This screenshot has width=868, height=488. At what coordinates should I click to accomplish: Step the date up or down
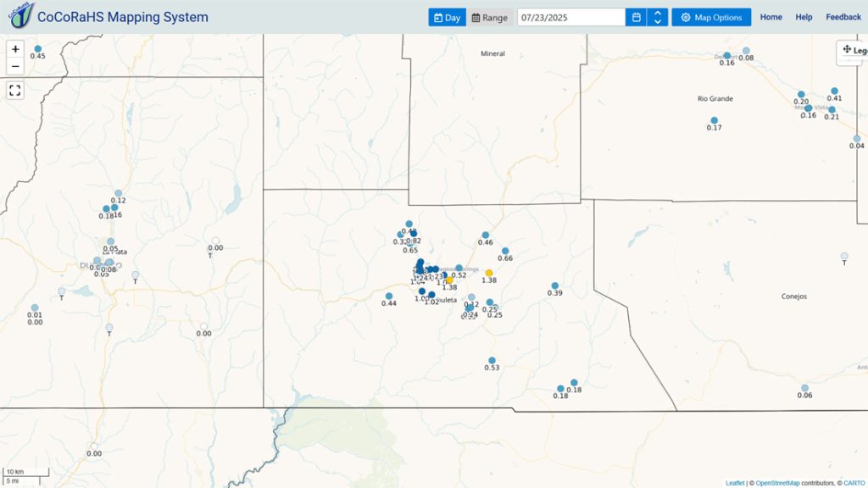point(658,17)
